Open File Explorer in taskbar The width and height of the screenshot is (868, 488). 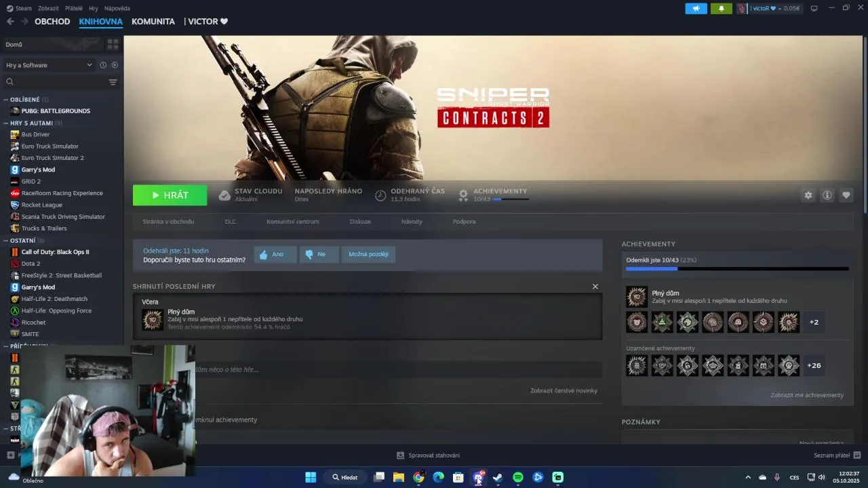pos(399,477)
